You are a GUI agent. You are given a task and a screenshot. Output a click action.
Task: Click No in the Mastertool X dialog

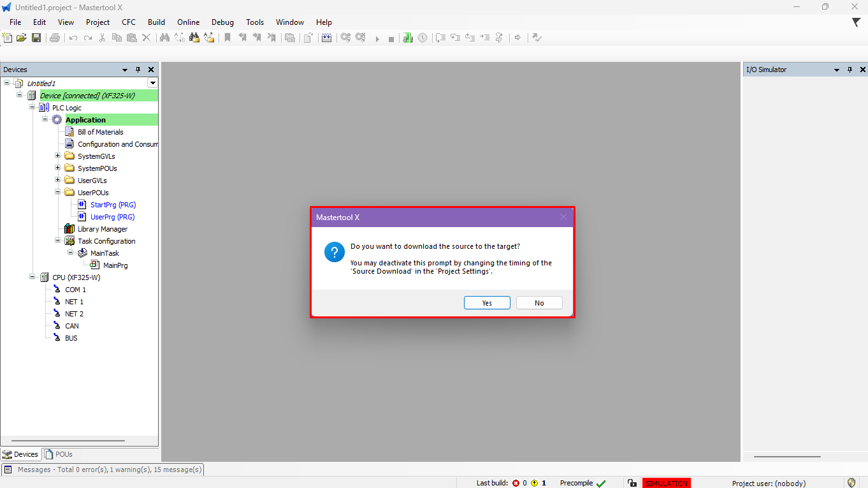pos(539,303)
